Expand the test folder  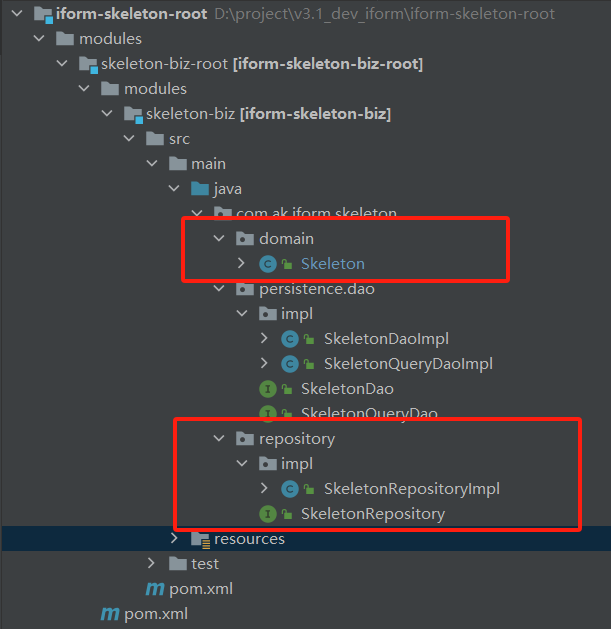tap(152, 564)
